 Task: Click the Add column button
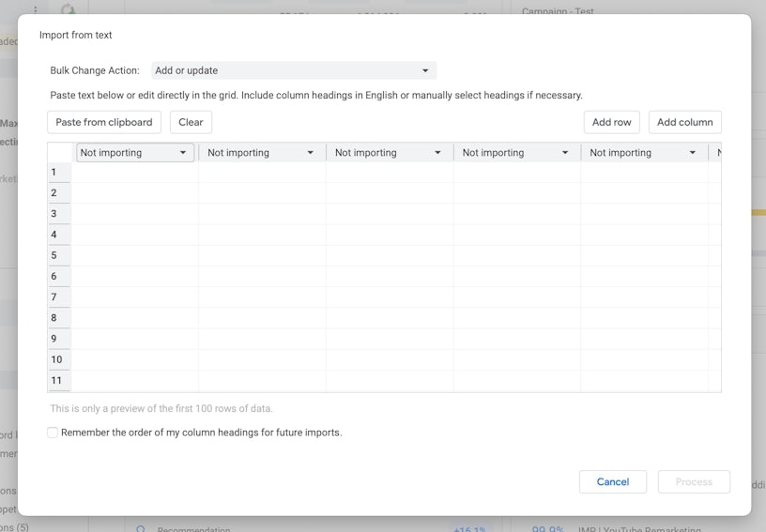pos(684,122)
